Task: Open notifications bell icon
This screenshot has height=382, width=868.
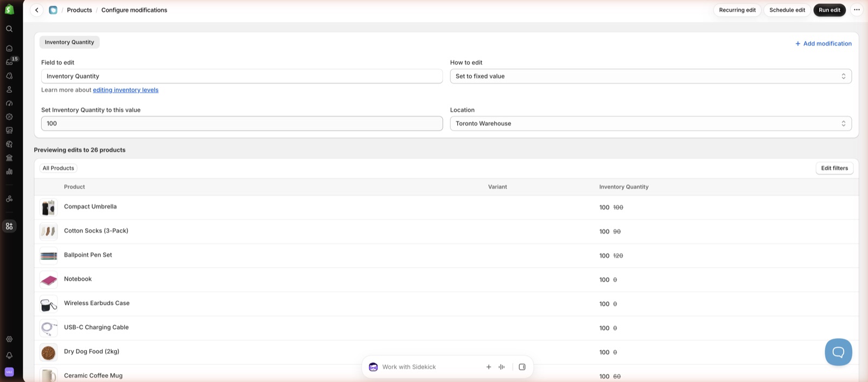Action: [x=9, y=355]
